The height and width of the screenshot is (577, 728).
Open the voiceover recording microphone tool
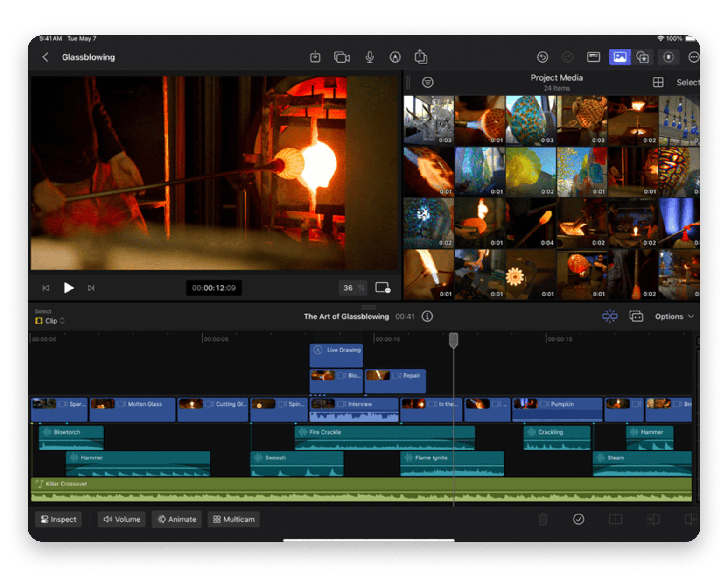(369, 57)
